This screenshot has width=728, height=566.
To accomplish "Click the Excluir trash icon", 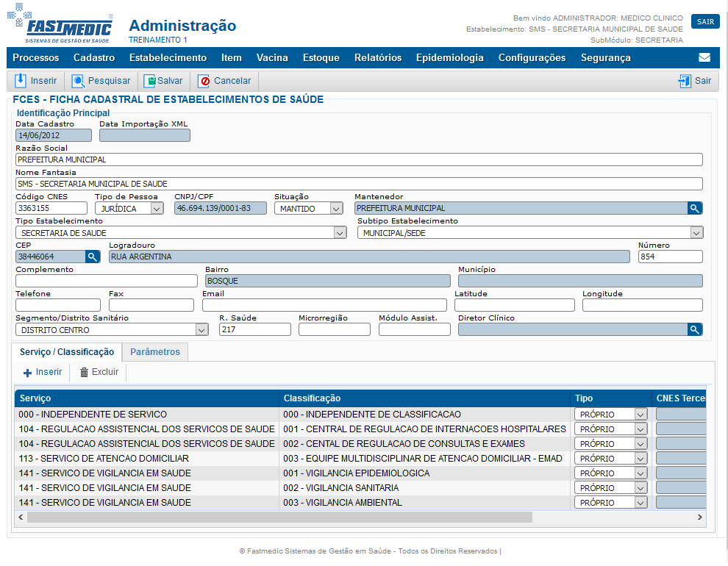I will click(x=84, y=372).
